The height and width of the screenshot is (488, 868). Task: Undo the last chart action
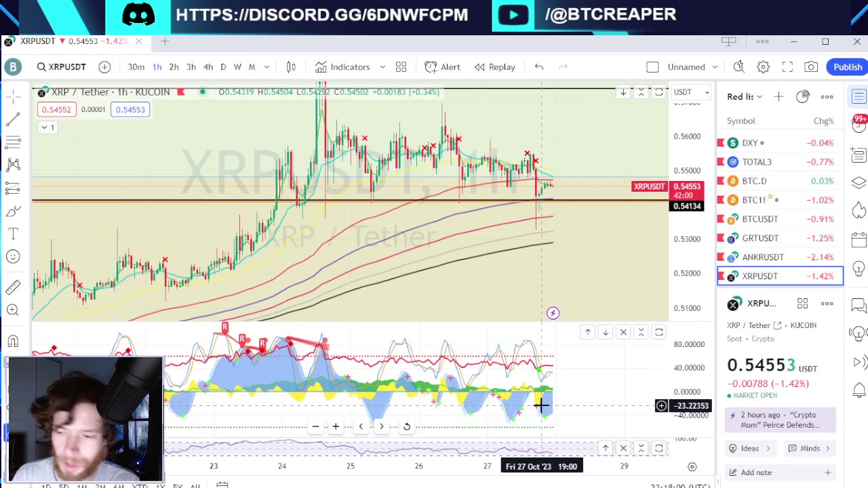pos(539,66)
